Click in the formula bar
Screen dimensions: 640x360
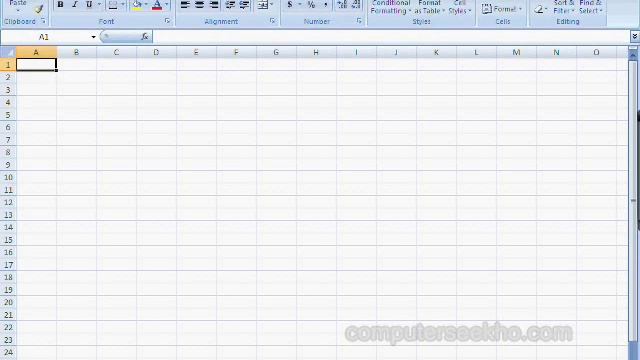tap(392, 37)
